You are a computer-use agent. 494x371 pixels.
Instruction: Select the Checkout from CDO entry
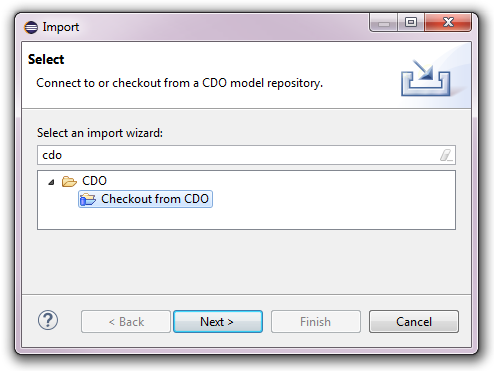pos(145,199)
